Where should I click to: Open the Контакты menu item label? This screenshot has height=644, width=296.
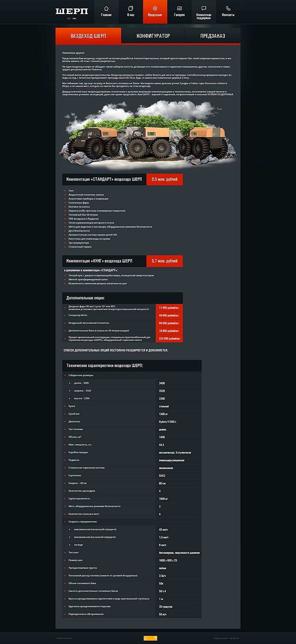228,15
